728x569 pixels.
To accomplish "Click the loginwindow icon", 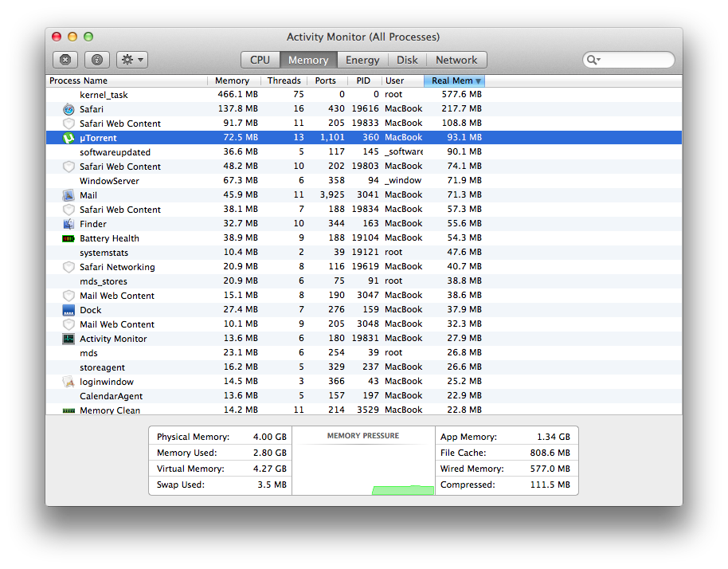I will 68,382.
